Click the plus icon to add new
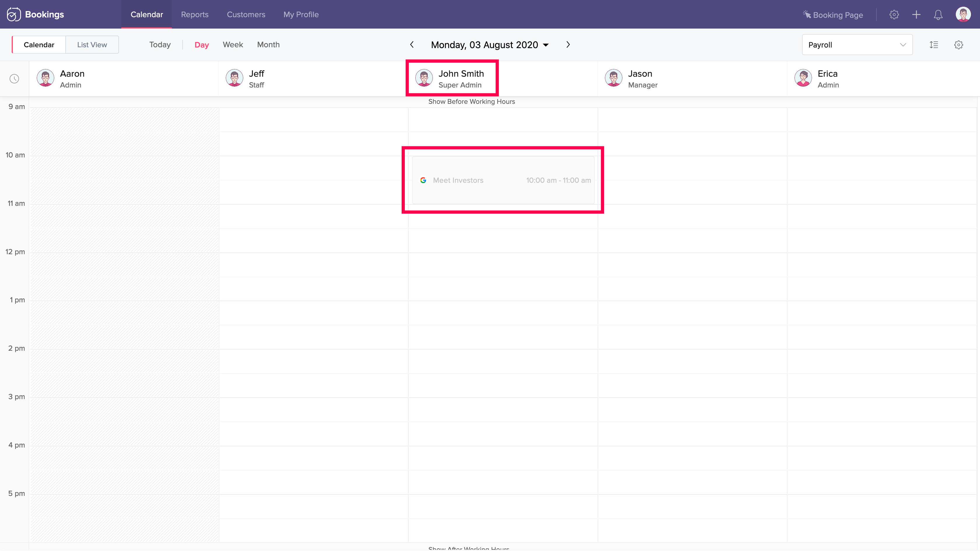This screenshot has height=551, width=980. (916, 15)
